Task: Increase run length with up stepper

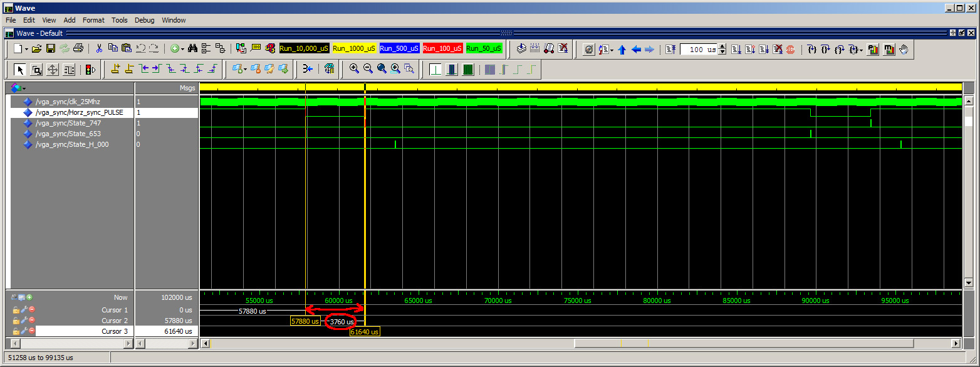Action: tap(721, 46)
